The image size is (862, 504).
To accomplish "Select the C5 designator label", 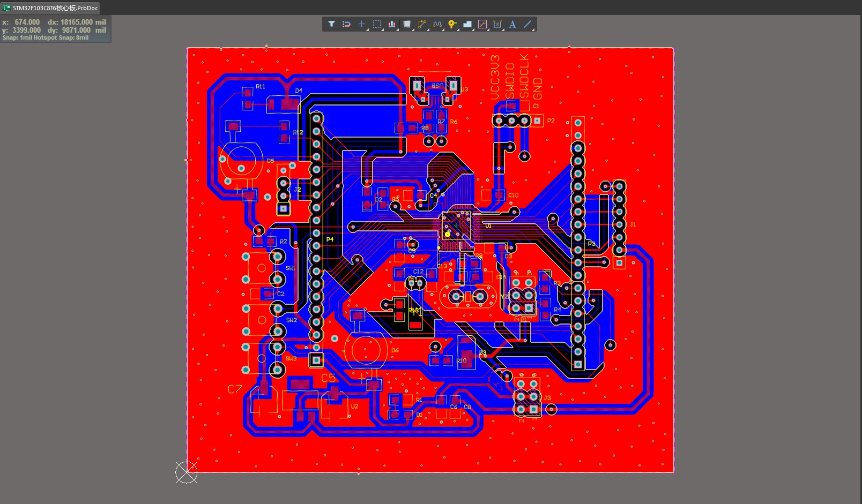I will (x=328, y=378).
